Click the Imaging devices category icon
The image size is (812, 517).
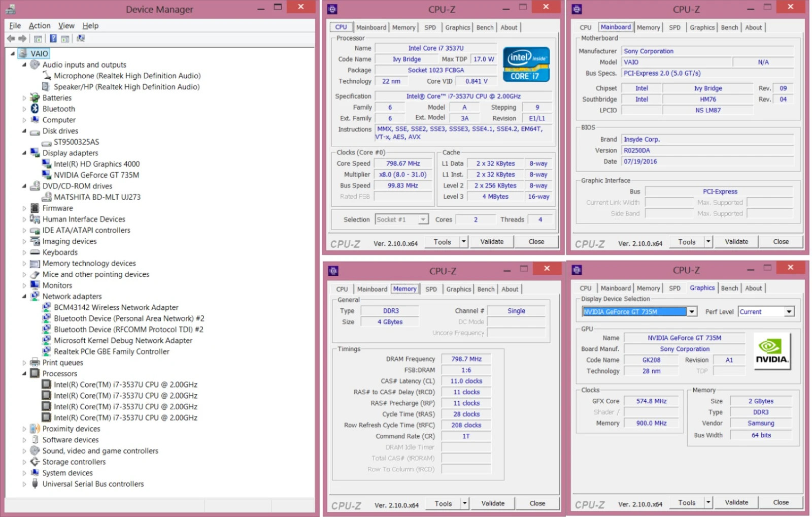(x=35, y=241)
